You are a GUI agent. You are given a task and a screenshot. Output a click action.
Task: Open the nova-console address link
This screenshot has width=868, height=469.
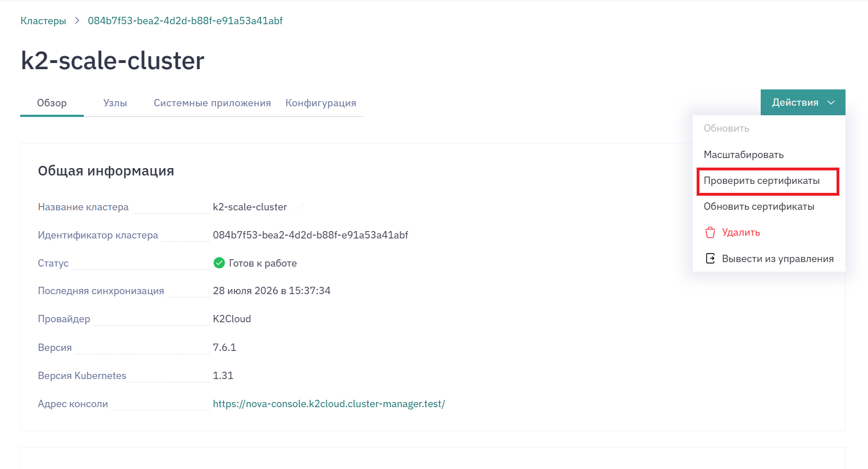(329, 404)
